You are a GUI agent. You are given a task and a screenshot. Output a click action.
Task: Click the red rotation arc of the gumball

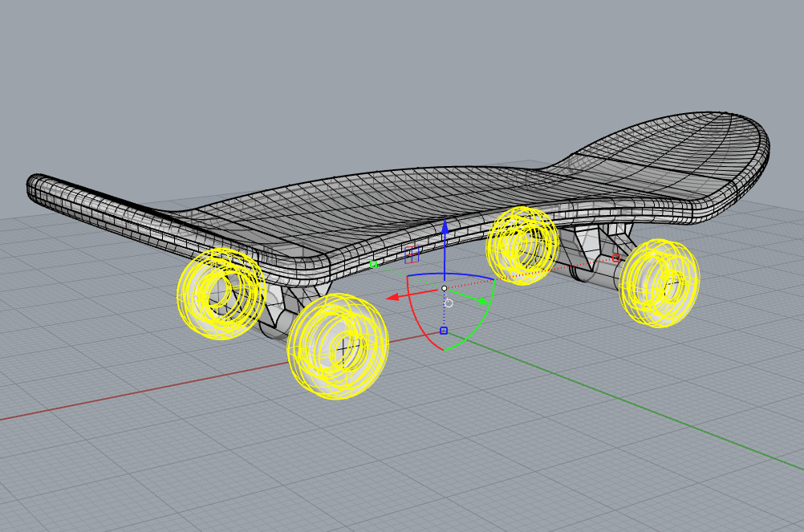pyautogui.click(x=416, y=318)
